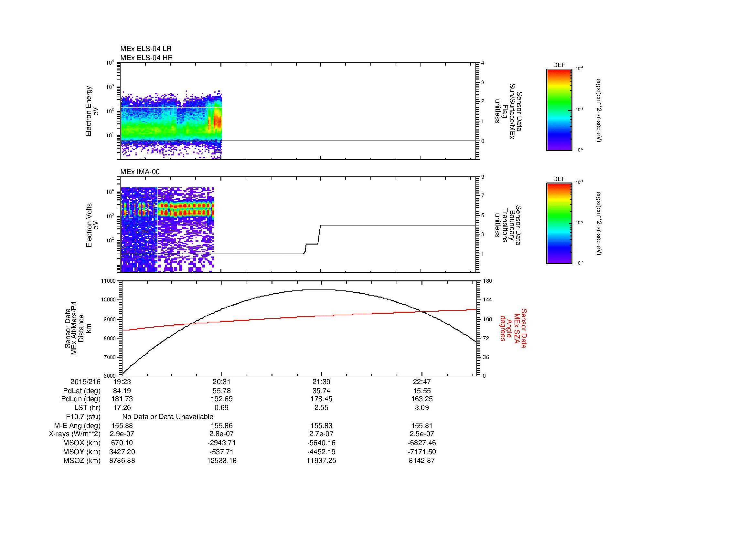756x534 pixels.
Task: Click the 'MSOY (km)' row label
Action: 82,452
